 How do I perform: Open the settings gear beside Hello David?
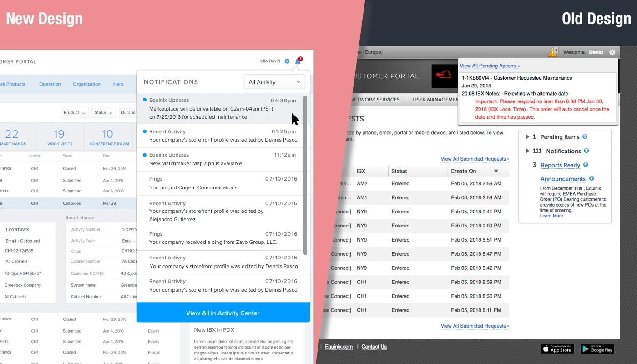coord(287,61)
